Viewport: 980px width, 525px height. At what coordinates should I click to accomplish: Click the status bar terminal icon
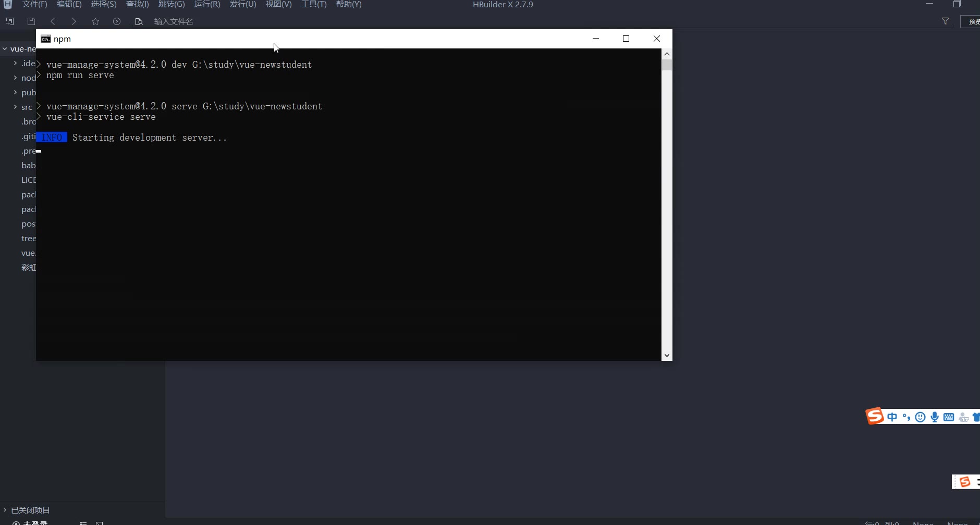(99, 523)
